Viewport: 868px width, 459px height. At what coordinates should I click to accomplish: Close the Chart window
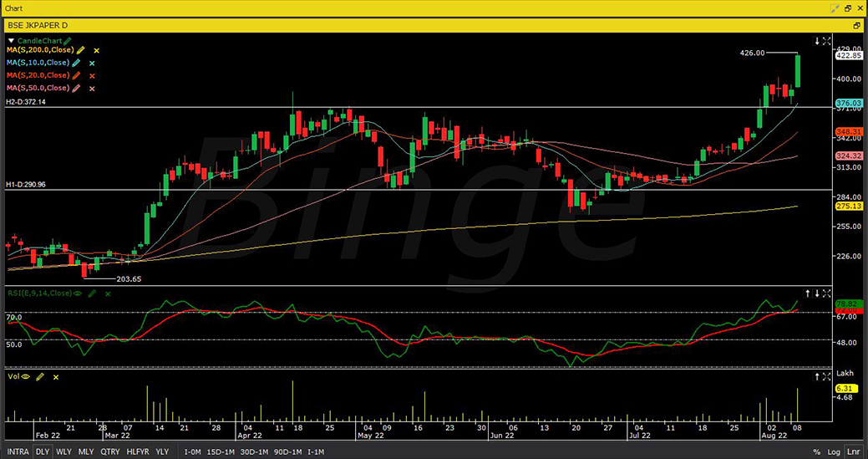(x=860, y=8)
